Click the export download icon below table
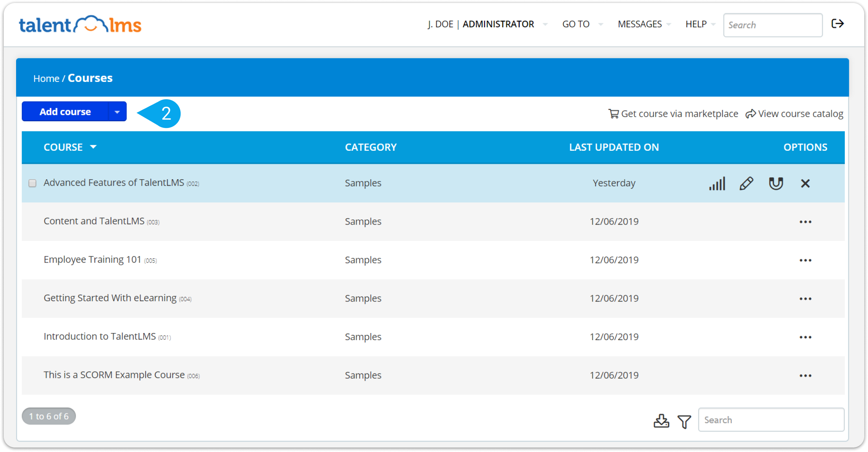868x452 pixels. coord(661,421)
